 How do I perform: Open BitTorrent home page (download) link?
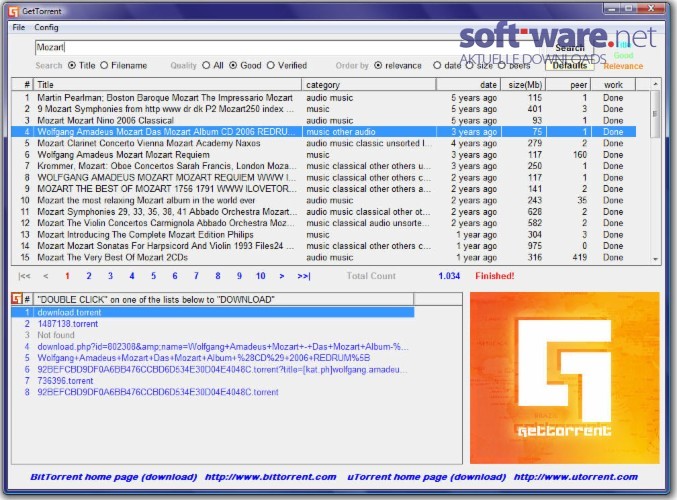114,477
